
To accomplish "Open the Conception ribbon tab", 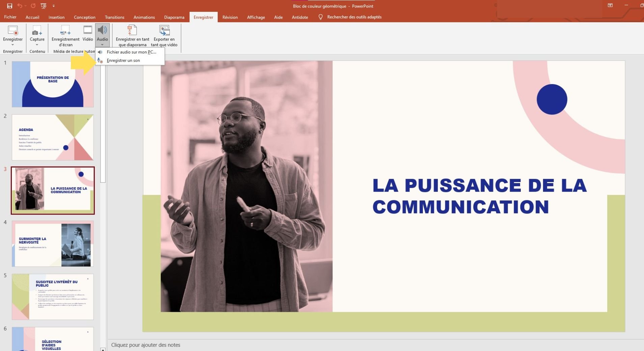I will (84, 17).
